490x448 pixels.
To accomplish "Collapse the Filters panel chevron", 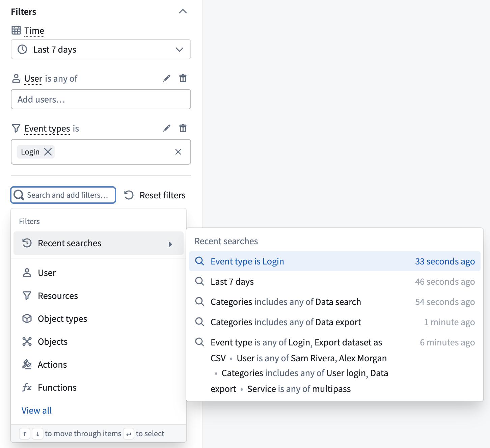I will click(183, 11).
